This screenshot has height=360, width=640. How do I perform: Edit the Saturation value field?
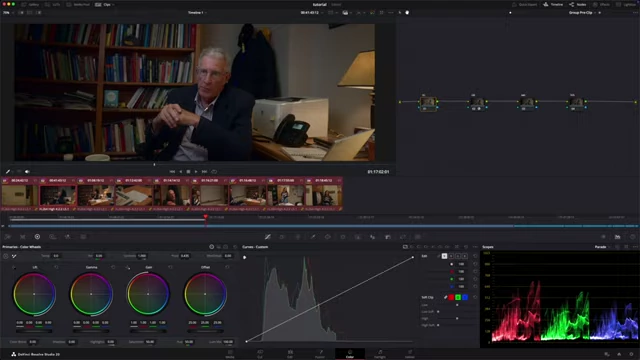[x=150, y=342]
